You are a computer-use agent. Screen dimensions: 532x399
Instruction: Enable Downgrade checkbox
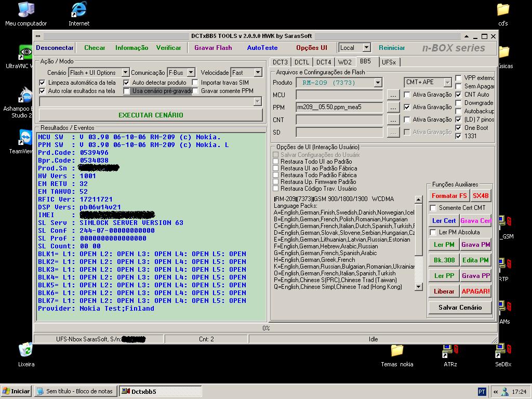(458, 103)
